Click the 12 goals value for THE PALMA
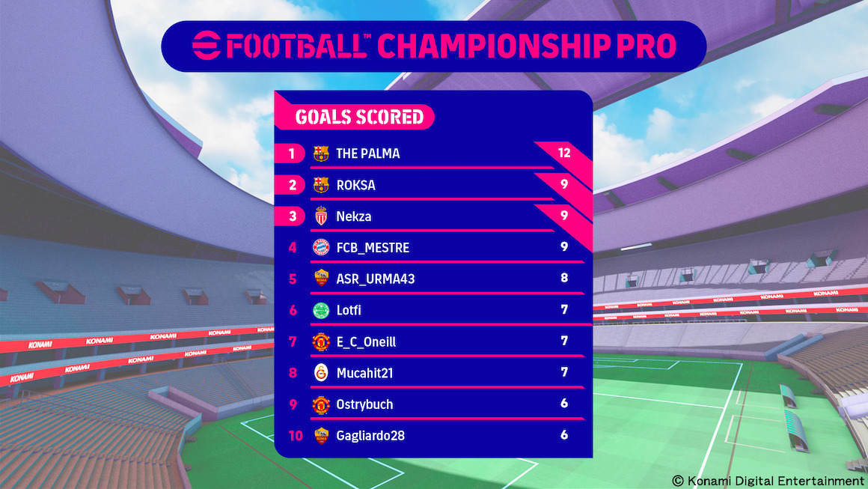Image resolution: width=868 pixels, height=489 pixels. click(x=564, y=153)
